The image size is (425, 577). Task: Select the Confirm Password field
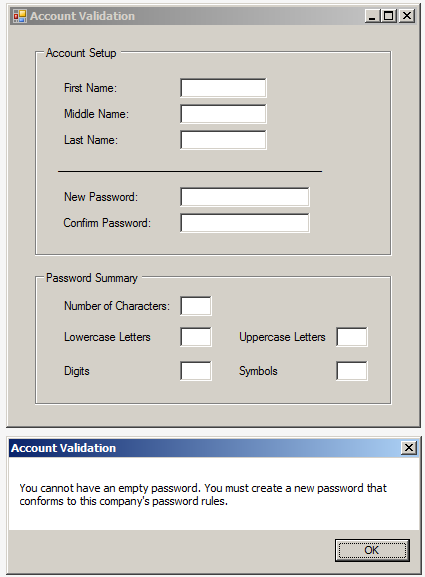pyautogui.click(x=245, y=223)
